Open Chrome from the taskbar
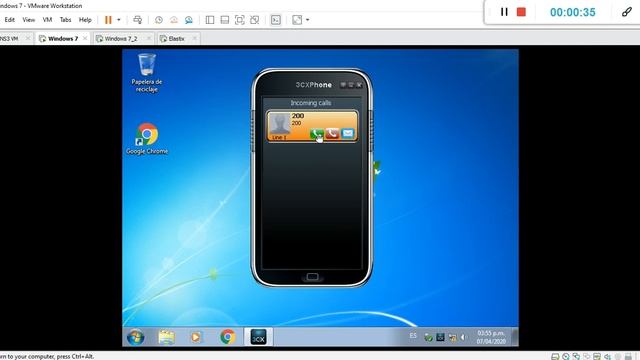The image size is (640, 360). coord(227,337)
